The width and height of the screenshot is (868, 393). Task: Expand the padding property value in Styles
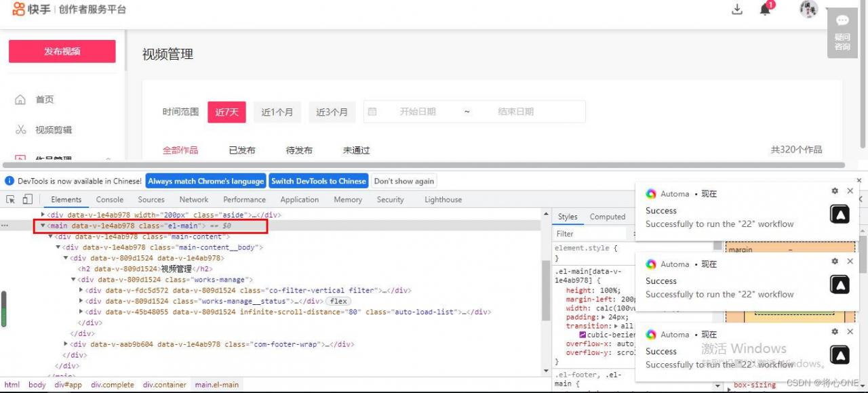603,317
